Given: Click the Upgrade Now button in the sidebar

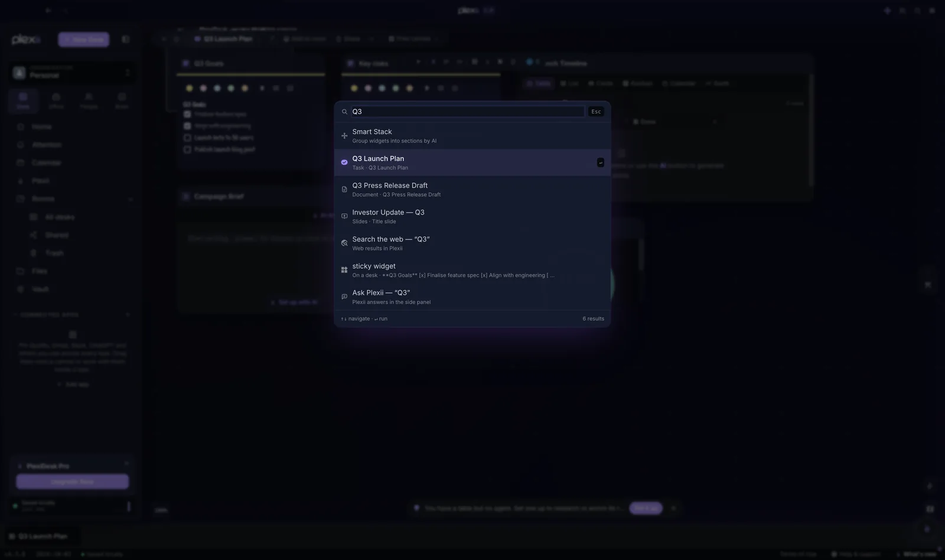Looking at the screenshot, I should tap(72, 481).
